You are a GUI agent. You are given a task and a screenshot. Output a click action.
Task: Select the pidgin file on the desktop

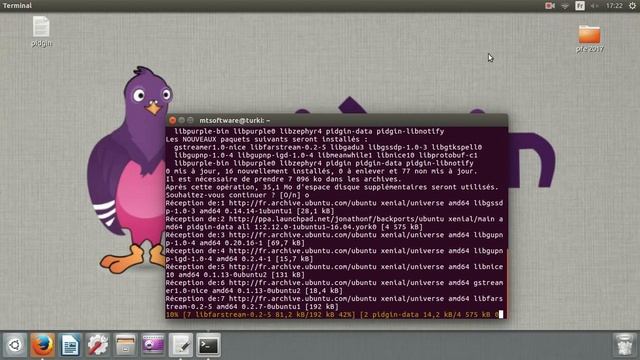pyautogui.click(x=41, y=31)
